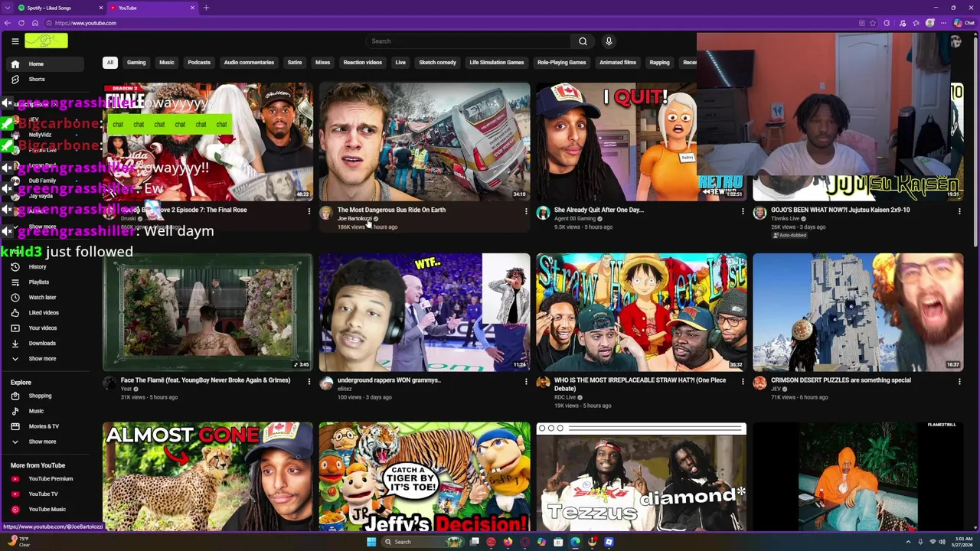This screenshot has width=980, height=551.
Task: Open options menu for Most Dangerous Bus Ride video
Action: pos(526,211)
